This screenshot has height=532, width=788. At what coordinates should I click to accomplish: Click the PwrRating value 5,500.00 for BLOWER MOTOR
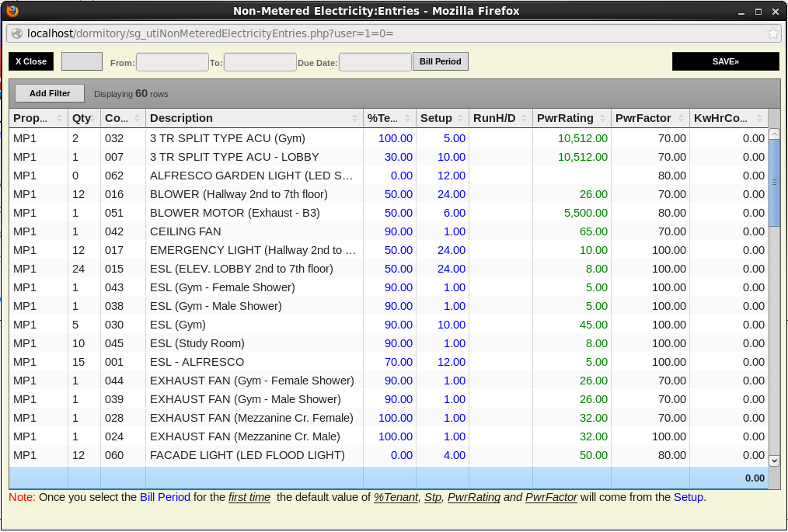click(x=583, y=213)
